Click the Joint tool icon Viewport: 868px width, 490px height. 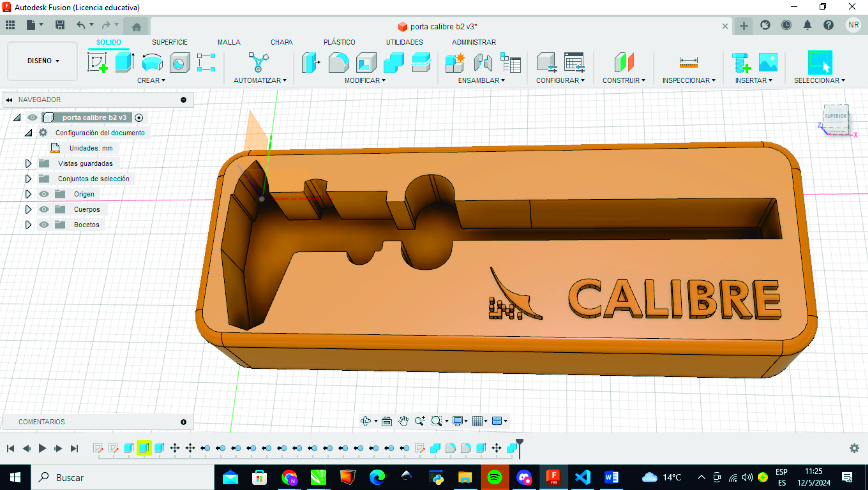[x=483, y=62]
